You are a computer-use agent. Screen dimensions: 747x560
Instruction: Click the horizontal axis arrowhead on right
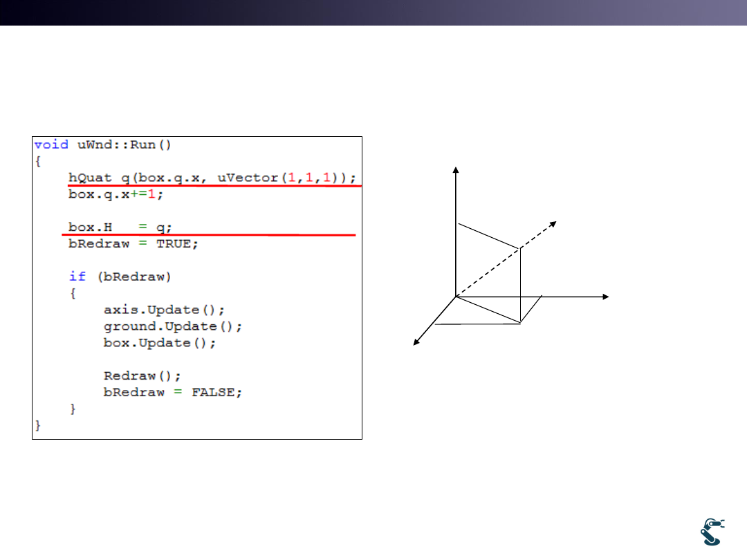coord(604,297)
